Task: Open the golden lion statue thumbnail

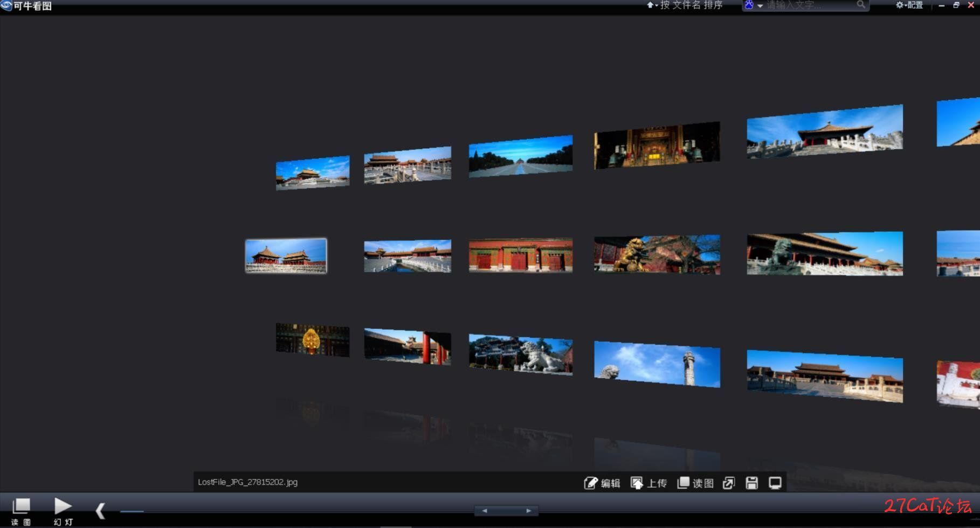Action: [x=657, y=255]
